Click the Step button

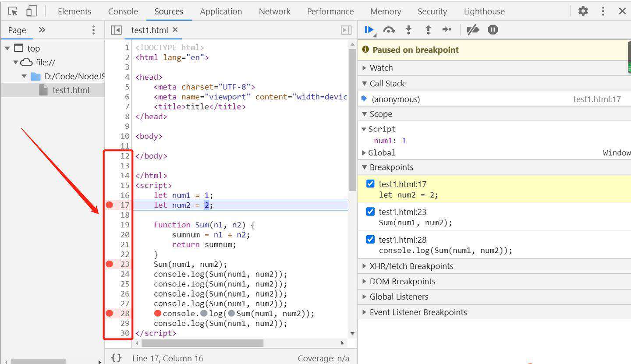coord(447,30)
